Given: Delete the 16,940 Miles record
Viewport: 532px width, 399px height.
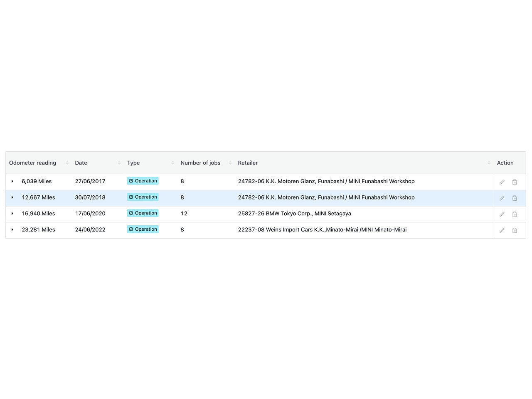Looking at the screenshot, I should [x=515, y=214].
